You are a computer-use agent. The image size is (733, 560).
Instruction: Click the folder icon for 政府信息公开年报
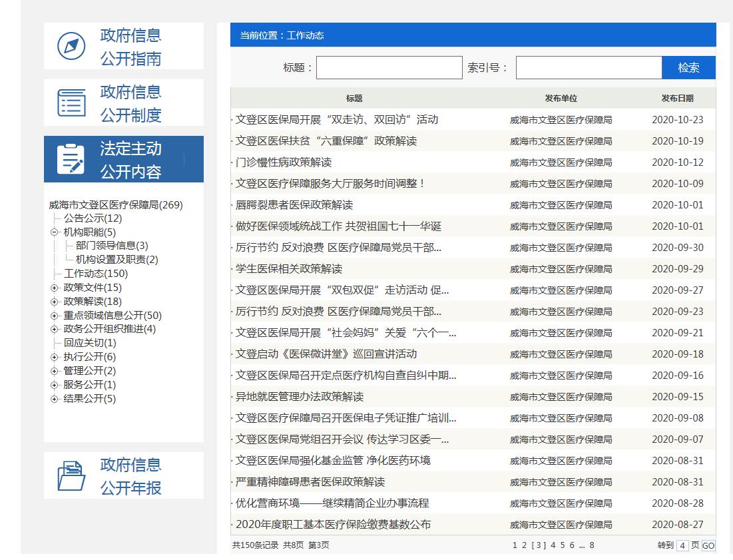coord(71,476)
